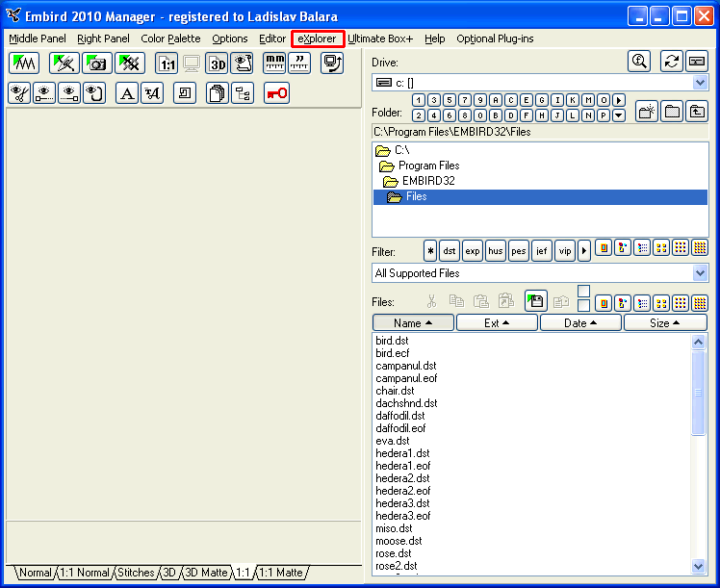Select list with dots view in Files row
The height and width of the screenshot is (588, 720).
[x=642, y=303]
